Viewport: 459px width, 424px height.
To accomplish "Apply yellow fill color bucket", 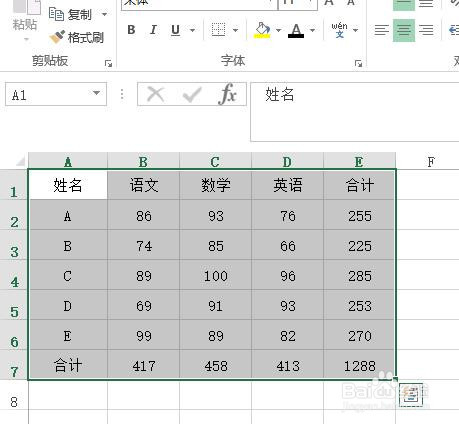I will tap(263, 30).
